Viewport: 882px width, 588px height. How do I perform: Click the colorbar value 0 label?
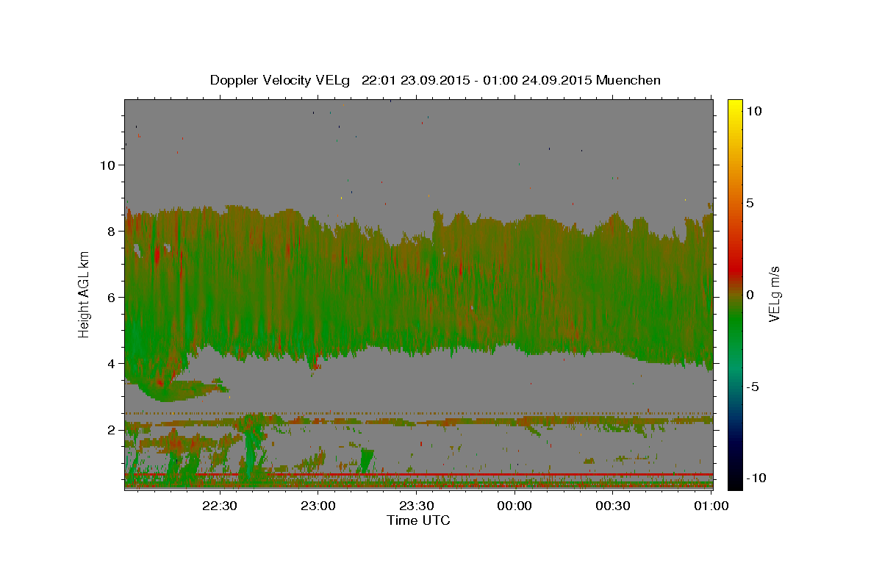[x=750, y=294]
